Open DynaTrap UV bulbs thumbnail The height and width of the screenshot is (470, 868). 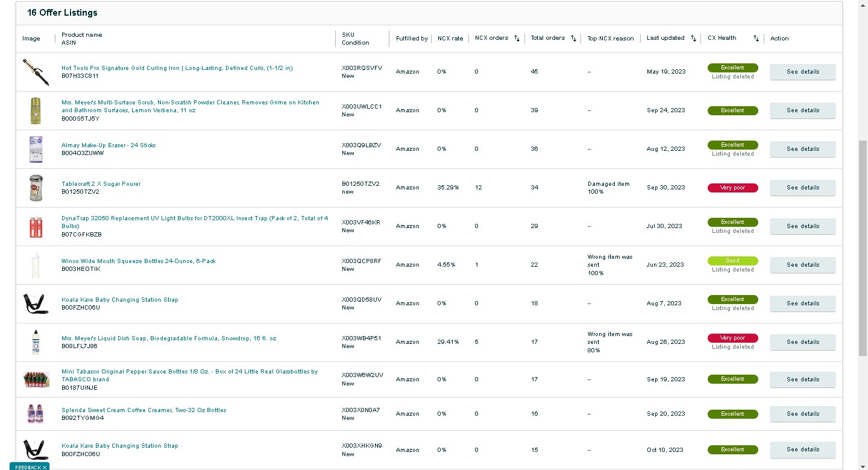[36, 226]
